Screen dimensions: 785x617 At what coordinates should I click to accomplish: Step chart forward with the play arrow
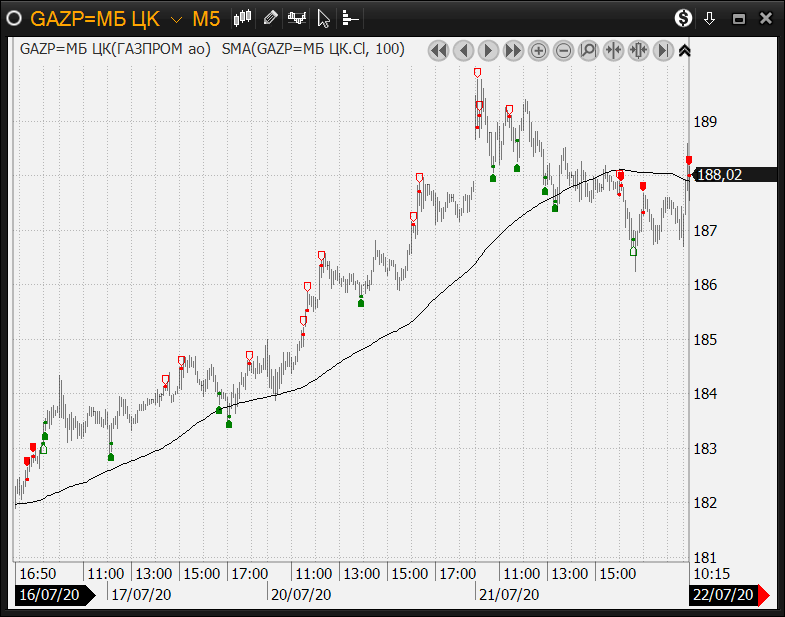click(x=488, y=50)
